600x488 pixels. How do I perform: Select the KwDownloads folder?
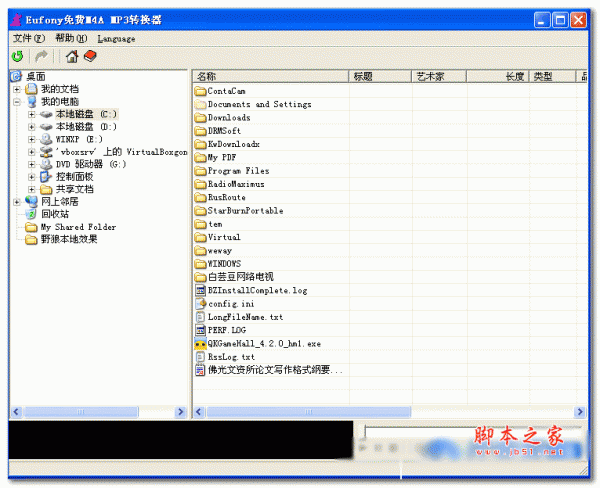click(234, 144)
